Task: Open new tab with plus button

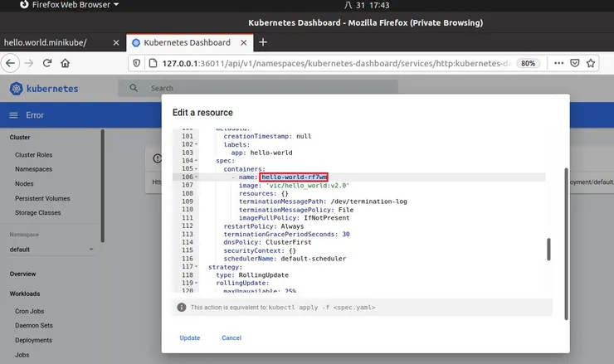Action: click(263, 42)
